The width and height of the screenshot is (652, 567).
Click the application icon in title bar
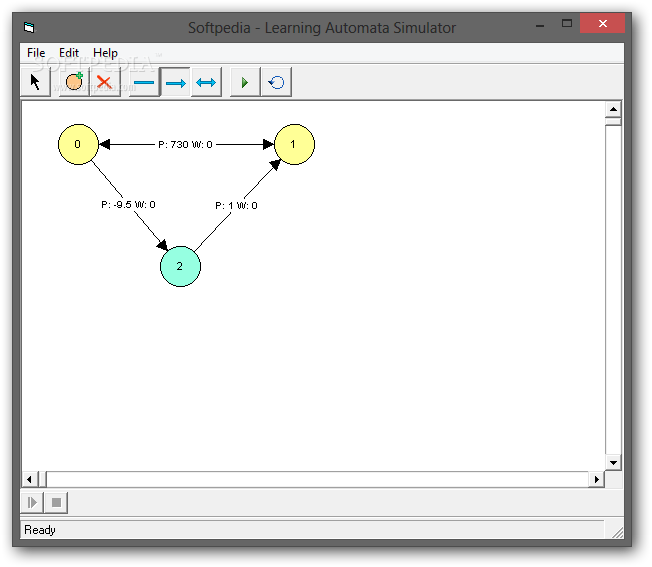(x=29, y=27)
